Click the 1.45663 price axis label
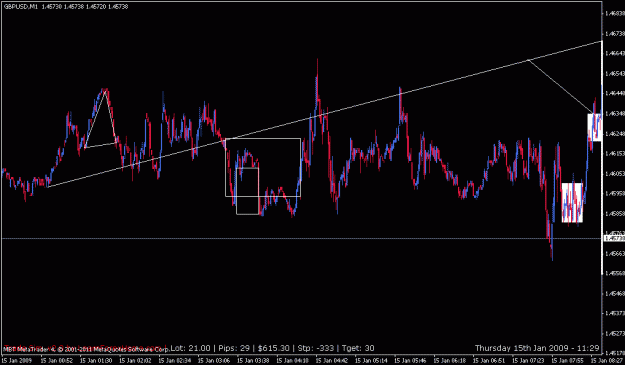 pyautogui.click(x=615, y=253)
